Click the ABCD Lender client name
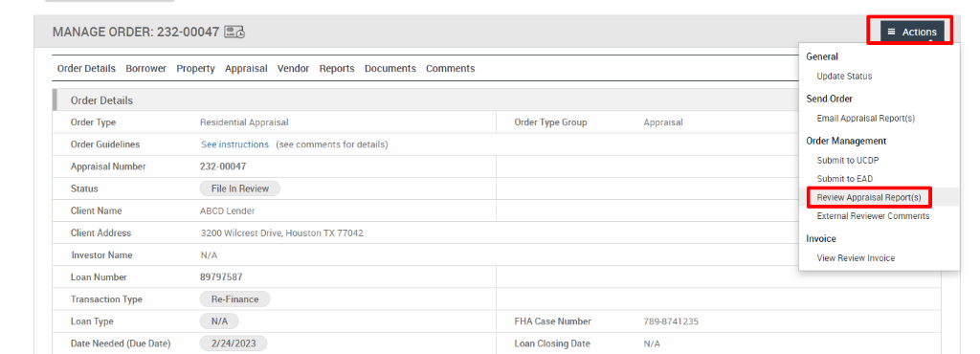Image resolution: width=980 pixels, height=354 pixels. pyautogui.click(x=228, y=211)
